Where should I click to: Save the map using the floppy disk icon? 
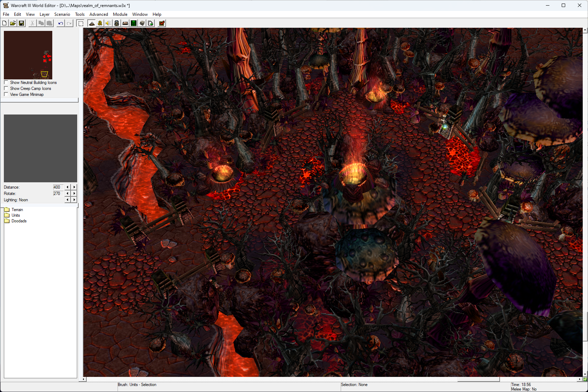point(21,23)
